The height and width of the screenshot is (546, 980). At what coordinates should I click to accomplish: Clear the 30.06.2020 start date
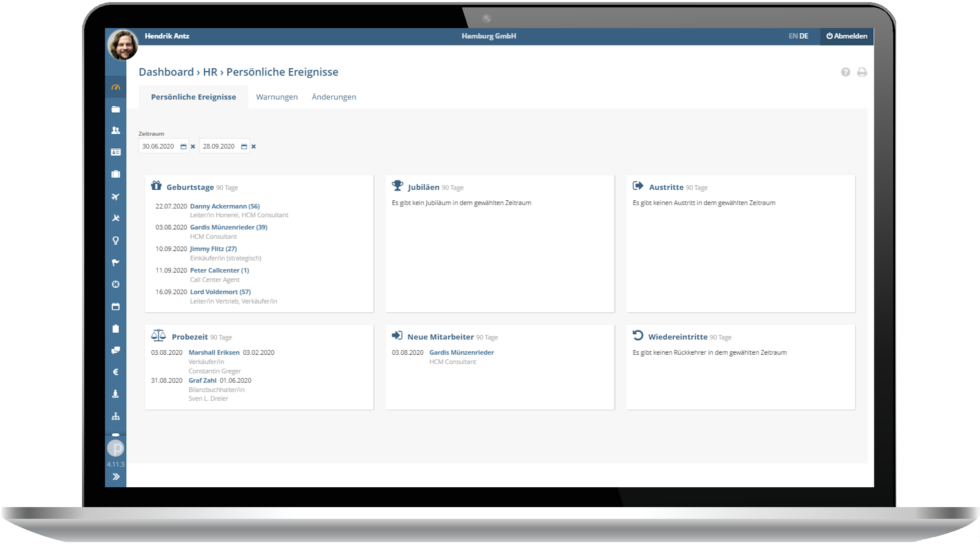(193, 146)
